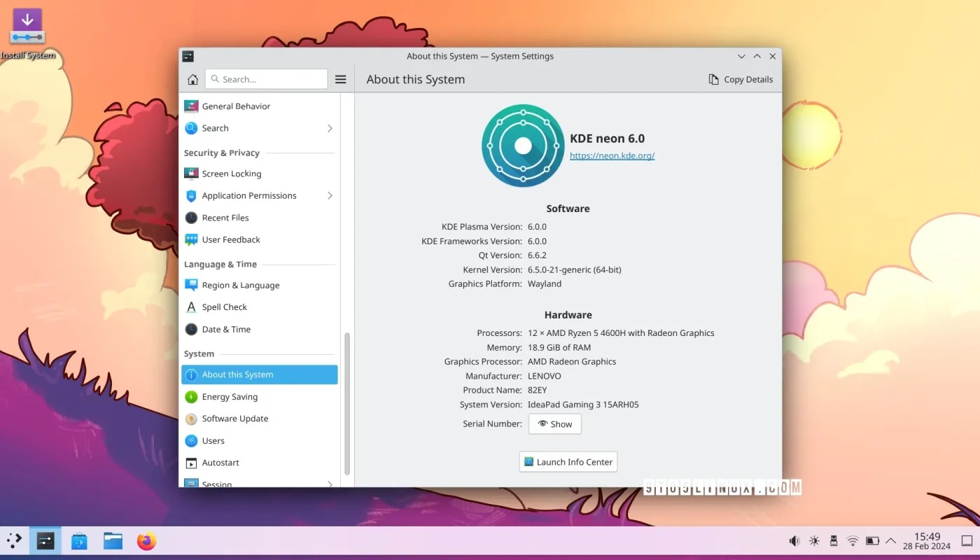Click the battery icon in the tray
This screenshot has height=560, width=980.
click(x=872, y=540)
